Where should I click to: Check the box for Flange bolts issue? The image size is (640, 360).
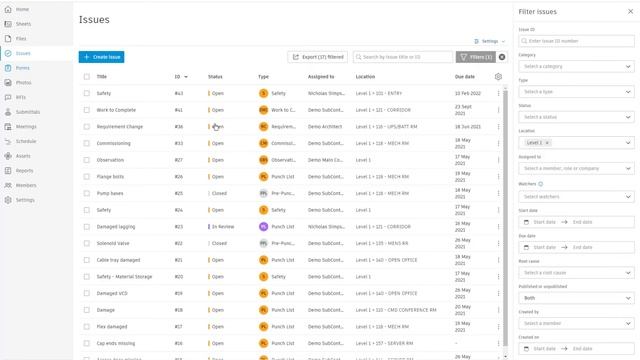click(x=87, y=177)
